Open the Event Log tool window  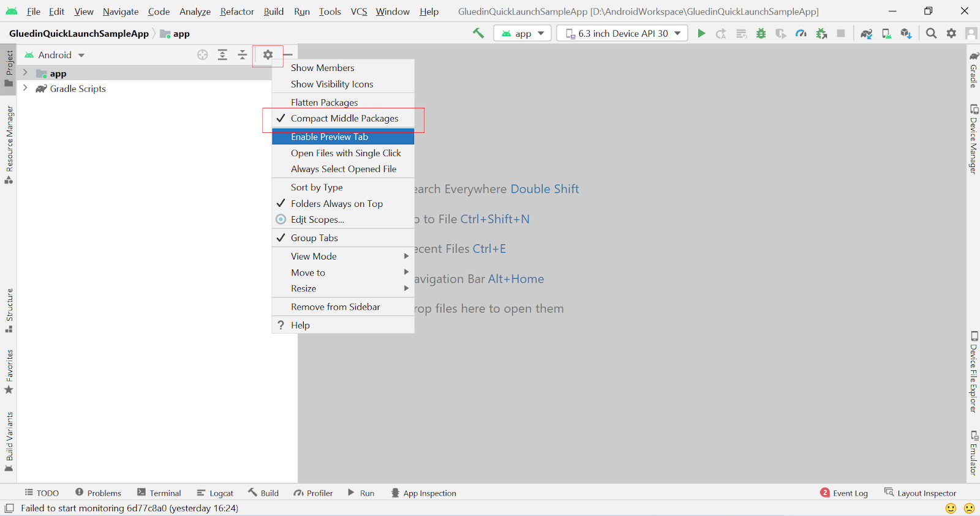[x=844, y=493]
